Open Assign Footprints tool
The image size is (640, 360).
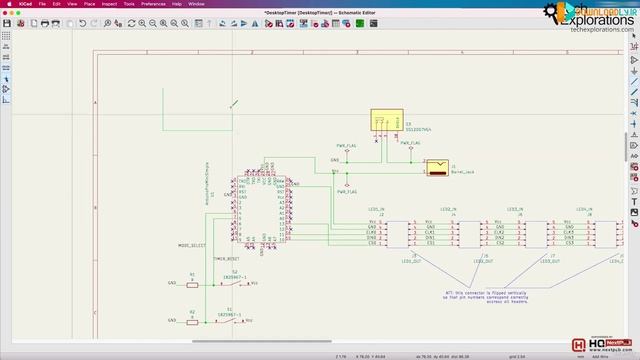click(x=325, y=24)
